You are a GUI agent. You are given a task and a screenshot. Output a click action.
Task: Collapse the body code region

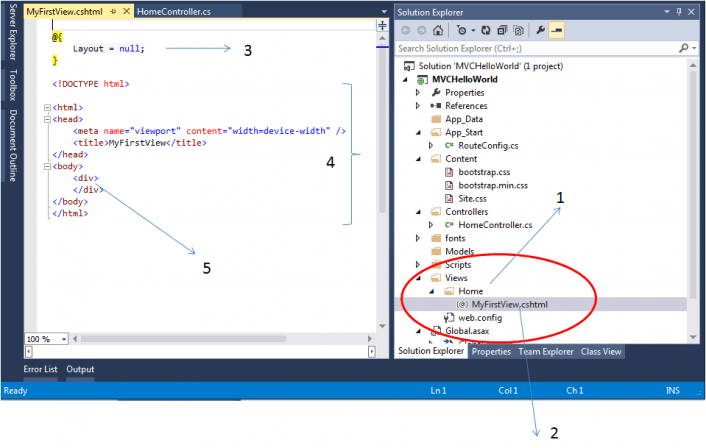click(47, 167)
